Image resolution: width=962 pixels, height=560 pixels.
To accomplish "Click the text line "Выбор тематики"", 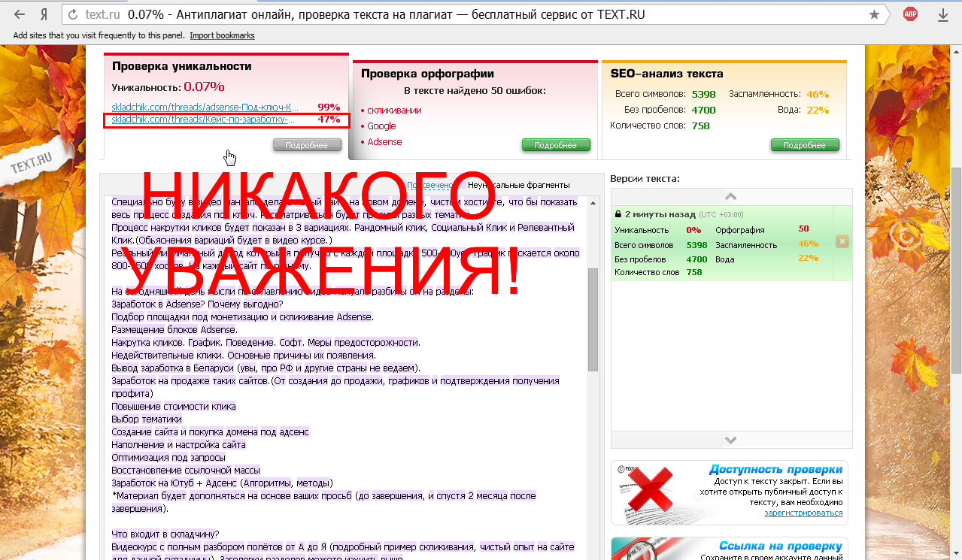I will click(x=147, y=419).
